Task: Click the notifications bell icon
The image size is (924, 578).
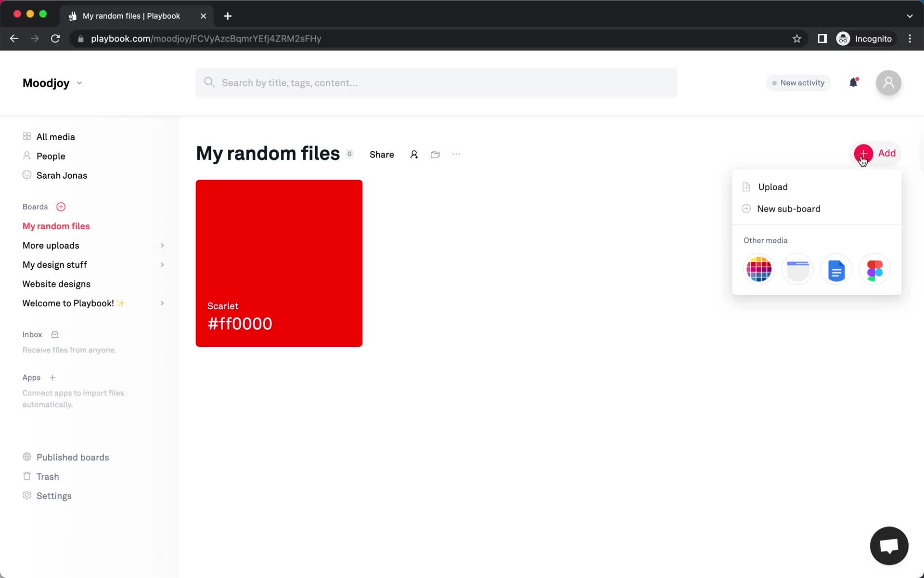Action: (853, 82)
